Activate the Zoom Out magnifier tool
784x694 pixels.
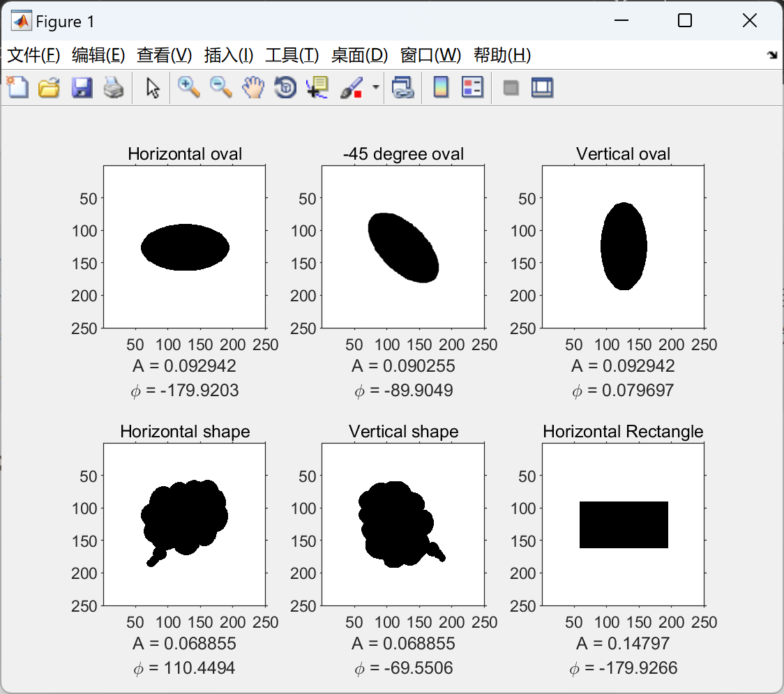(x=221, y=87)
